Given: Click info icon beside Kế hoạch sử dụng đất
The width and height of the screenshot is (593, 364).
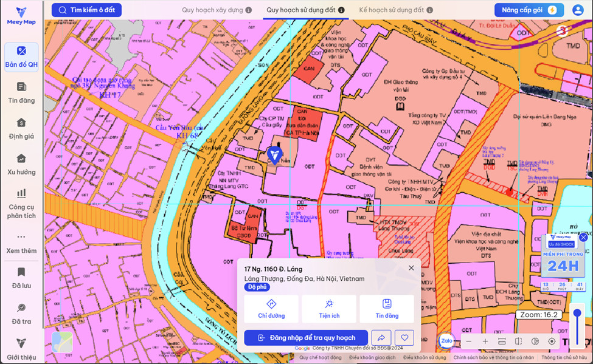Looking at the screenshot, I should click(x=430, y=10).
